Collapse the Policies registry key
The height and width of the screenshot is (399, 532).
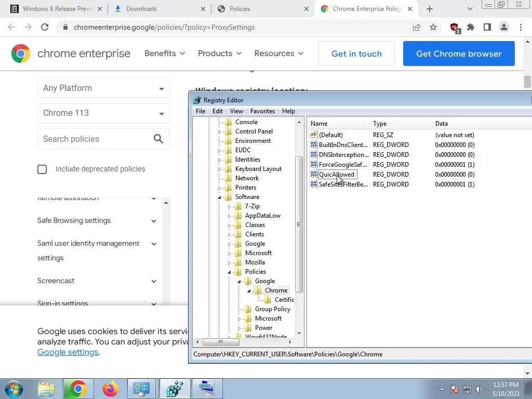click(x=229, y=272)
